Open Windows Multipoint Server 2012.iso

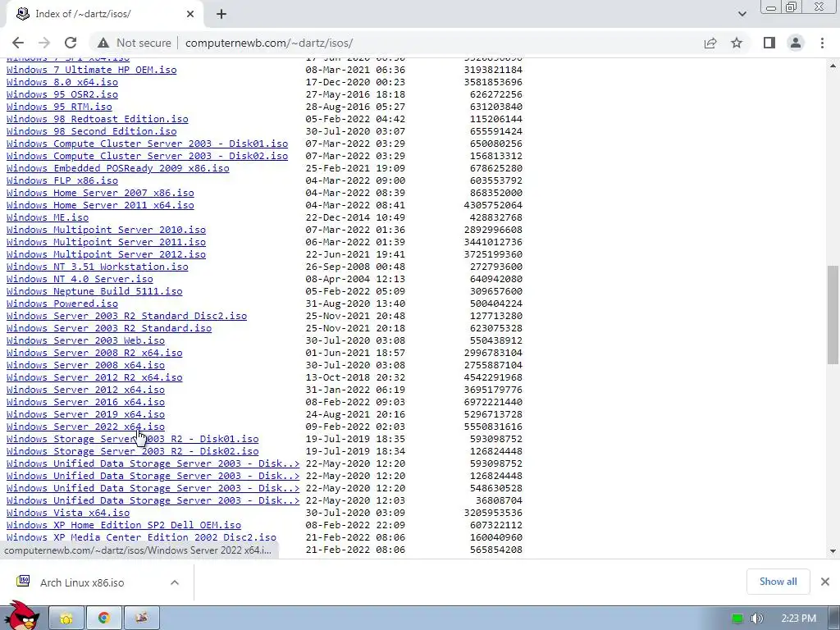(106, 254)
